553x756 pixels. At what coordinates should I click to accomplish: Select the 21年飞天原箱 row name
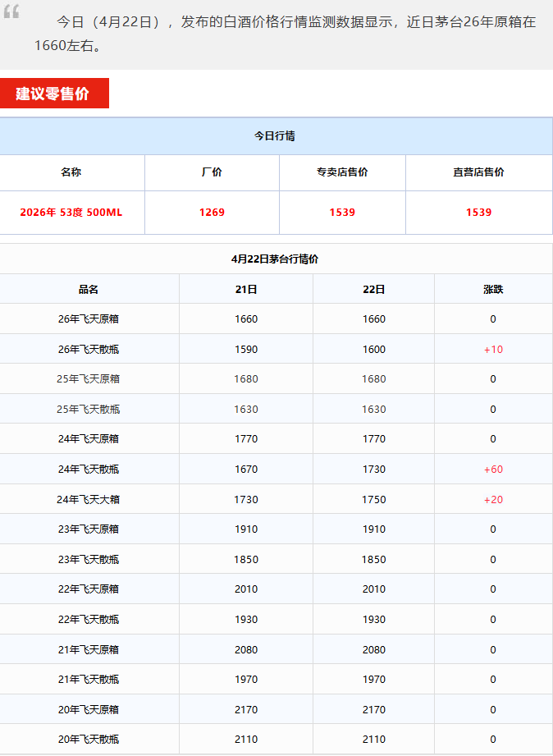[x=89, y=650]
